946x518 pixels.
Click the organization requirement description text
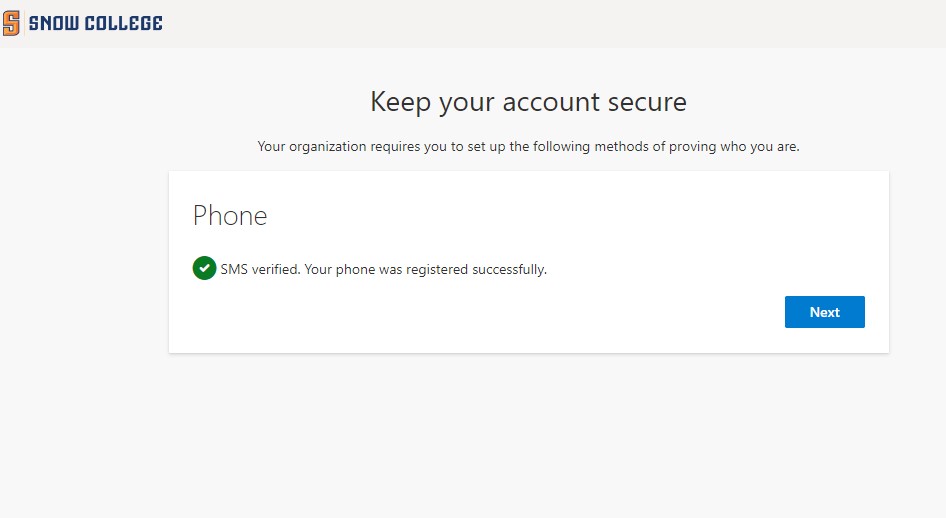coord(528,147)
